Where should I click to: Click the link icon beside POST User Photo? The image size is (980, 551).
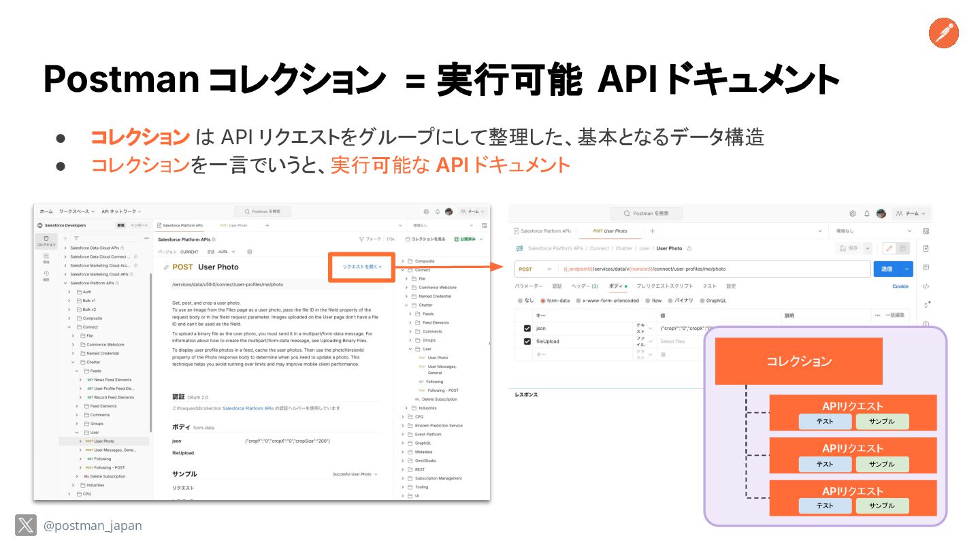[167, 267]
